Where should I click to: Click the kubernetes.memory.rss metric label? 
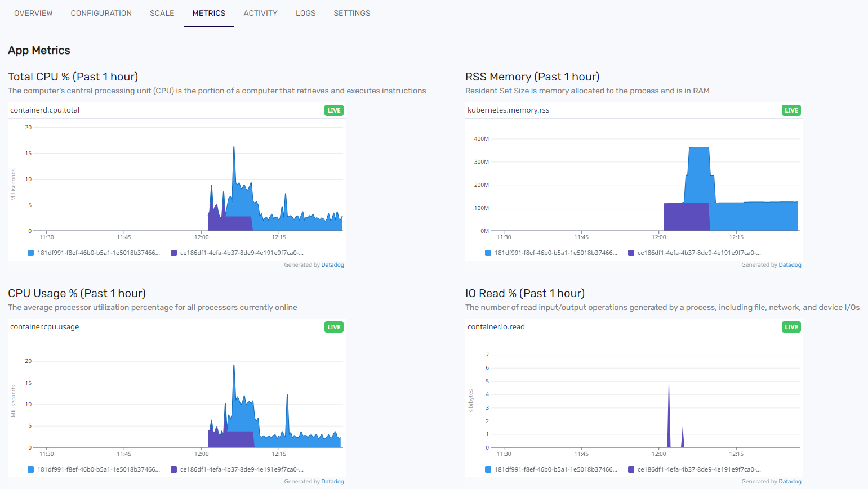click(509, 110)
